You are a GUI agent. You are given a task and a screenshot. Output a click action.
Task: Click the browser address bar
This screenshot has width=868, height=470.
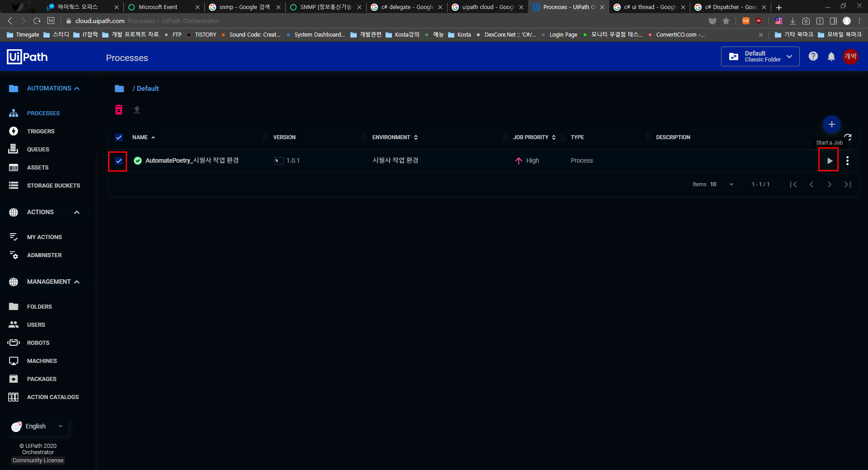[x=384, y=21]
